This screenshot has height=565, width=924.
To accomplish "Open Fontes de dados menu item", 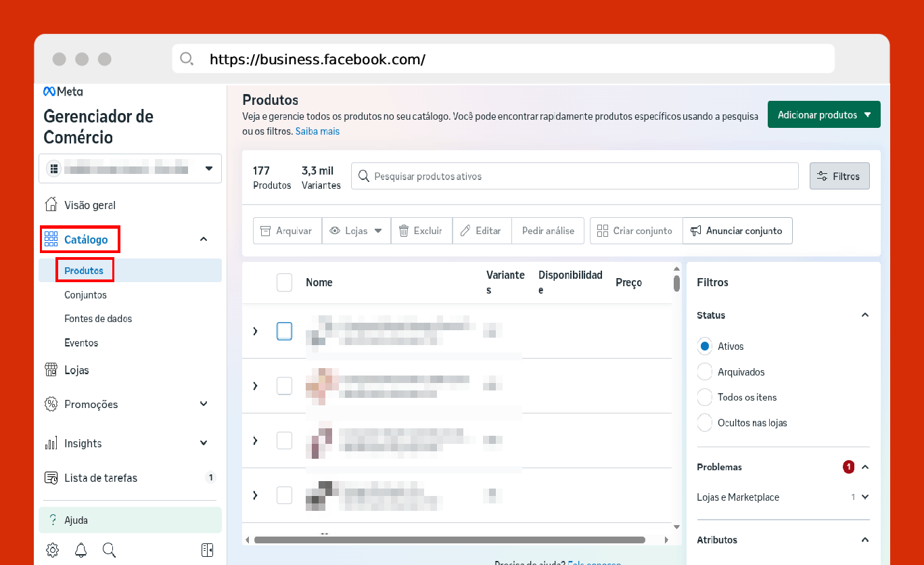I will pos(98,319).
